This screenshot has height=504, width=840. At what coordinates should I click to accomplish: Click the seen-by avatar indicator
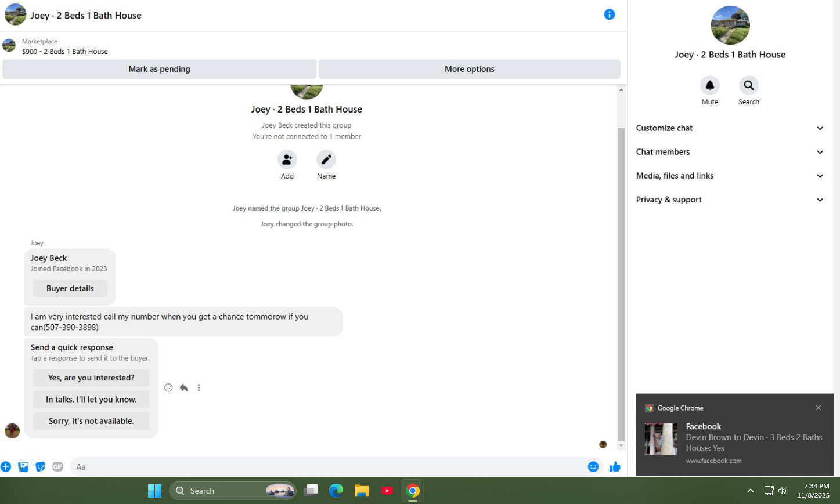tap(603, 444)
